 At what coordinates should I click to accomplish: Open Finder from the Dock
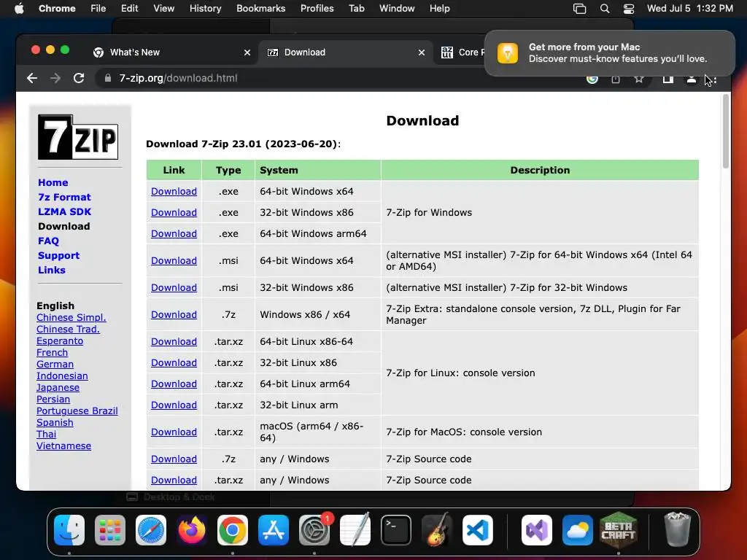pos(69,530)
